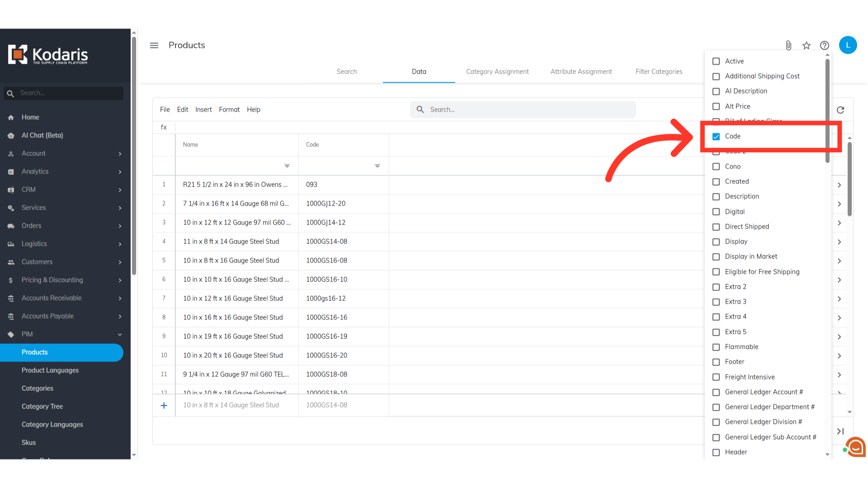Open Category Tree in sidebar
Viewport: 868px width, 488px height.
click(42, 406)
